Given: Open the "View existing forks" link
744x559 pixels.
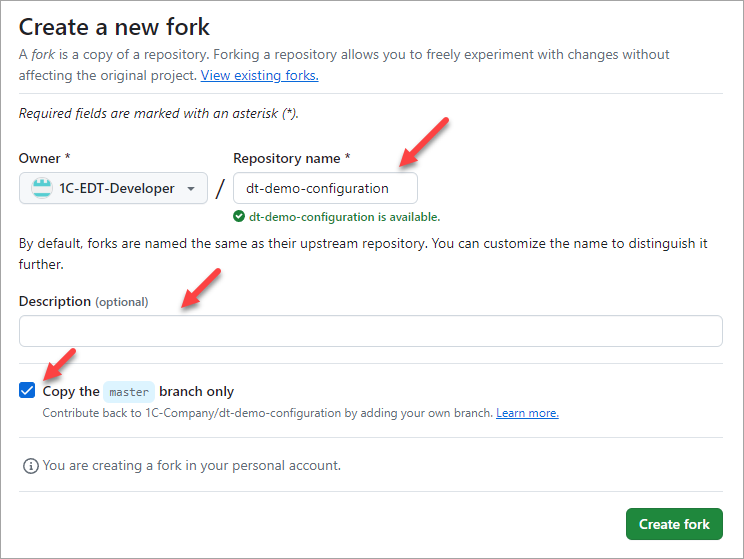Looking at the screenshot, I should coord(259,75).
